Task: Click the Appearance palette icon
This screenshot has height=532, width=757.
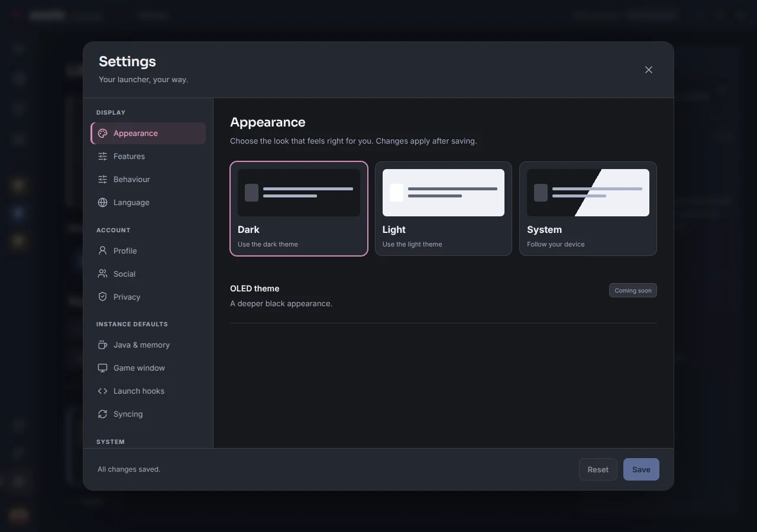Action: coord(102,134)
